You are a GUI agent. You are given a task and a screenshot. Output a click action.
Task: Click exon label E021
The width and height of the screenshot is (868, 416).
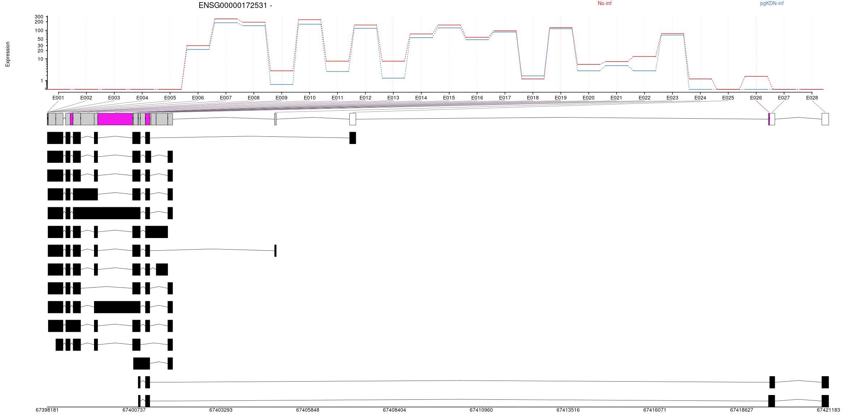tap(616, 98)
